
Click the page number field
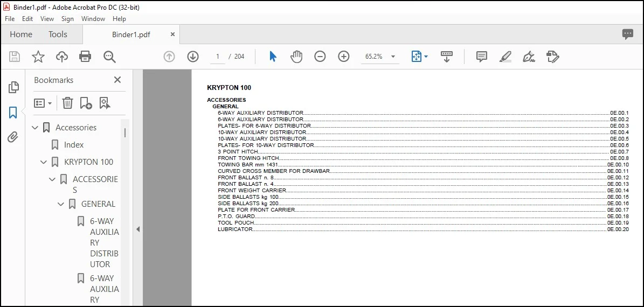point(218,57)
